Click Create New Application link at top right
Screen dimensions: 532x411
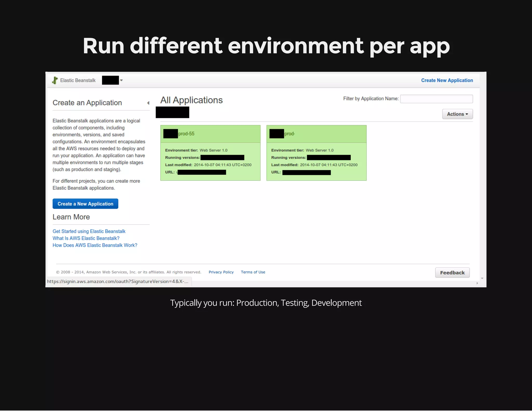tap(447, 80)
